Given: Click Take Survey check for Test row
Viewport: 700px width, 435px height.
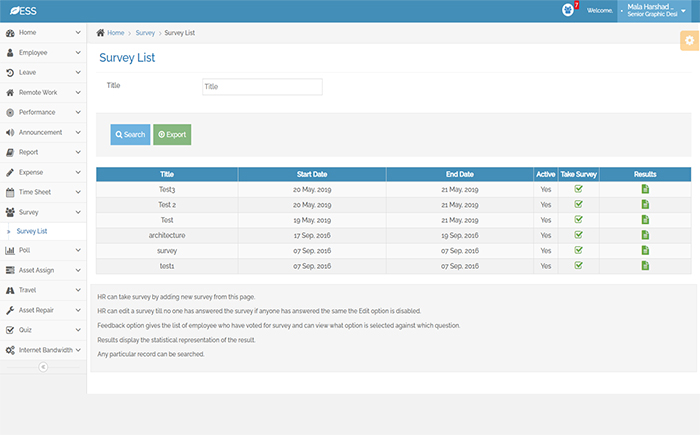Looking at the screenshot, I should 579,219.
